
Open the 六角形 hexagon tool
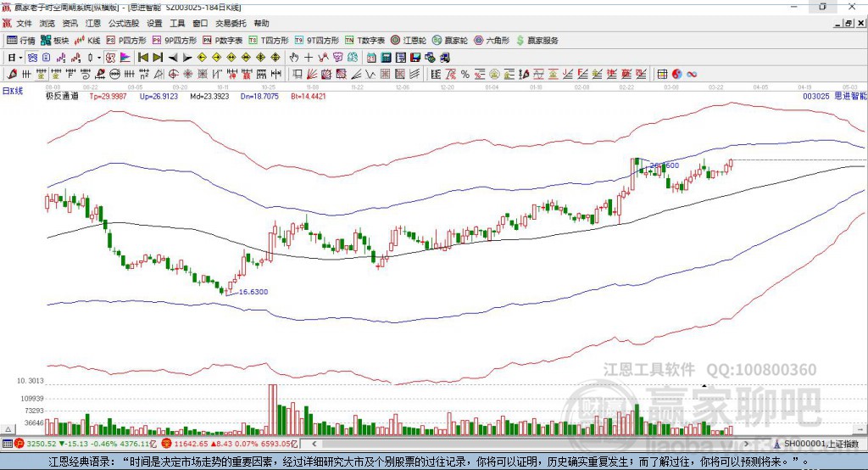[x=492, y=41]
